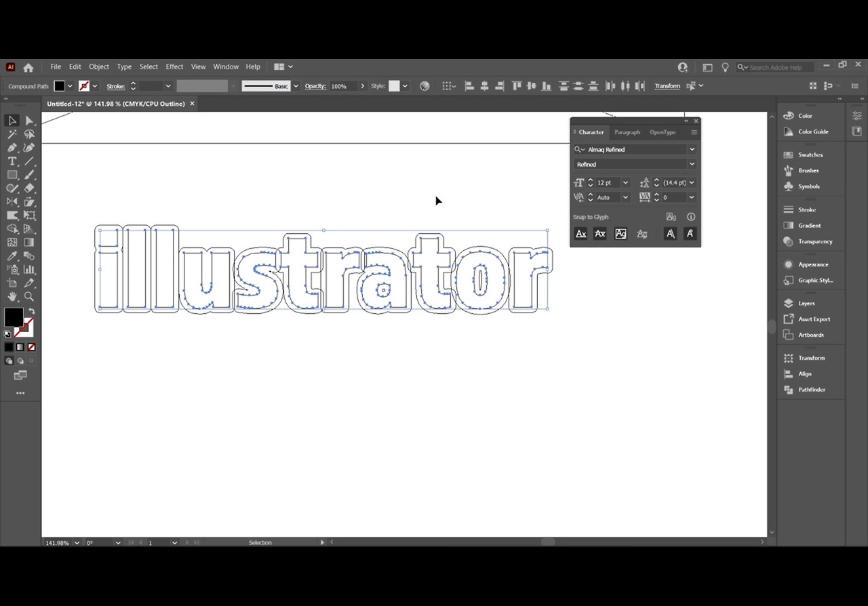868x606 pixels.
Task: Switch to the OpenType tab
Action: pyautogui.click(x=663, y=132)
